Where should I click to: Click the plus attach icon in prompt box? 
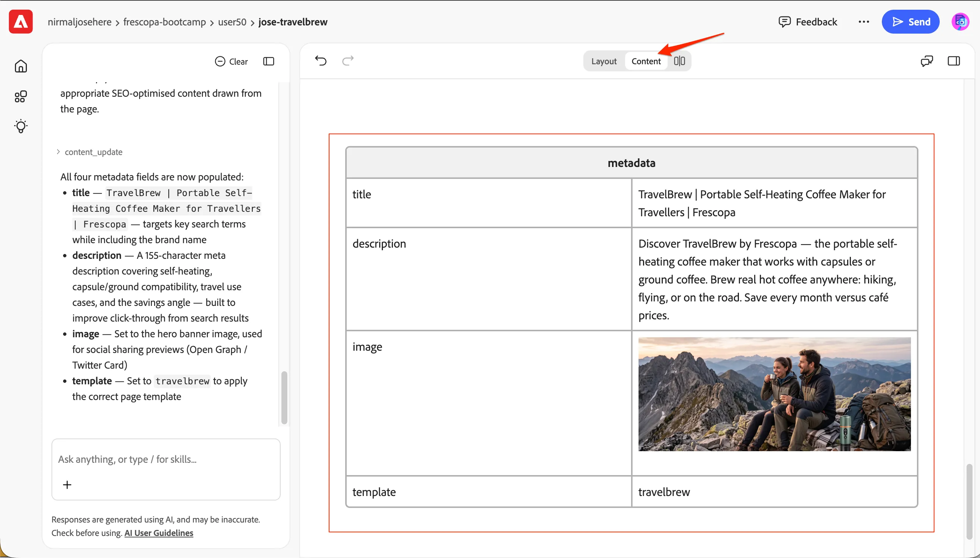67,485
